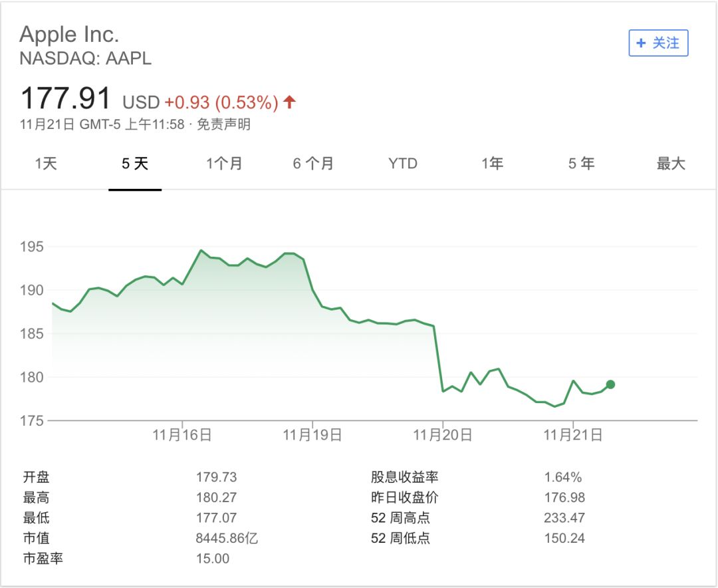Image resolution: width=718 pixels, height=588 pixels.
Task: Click the 11月19日 date label on axis
Action: pos(312,435)
